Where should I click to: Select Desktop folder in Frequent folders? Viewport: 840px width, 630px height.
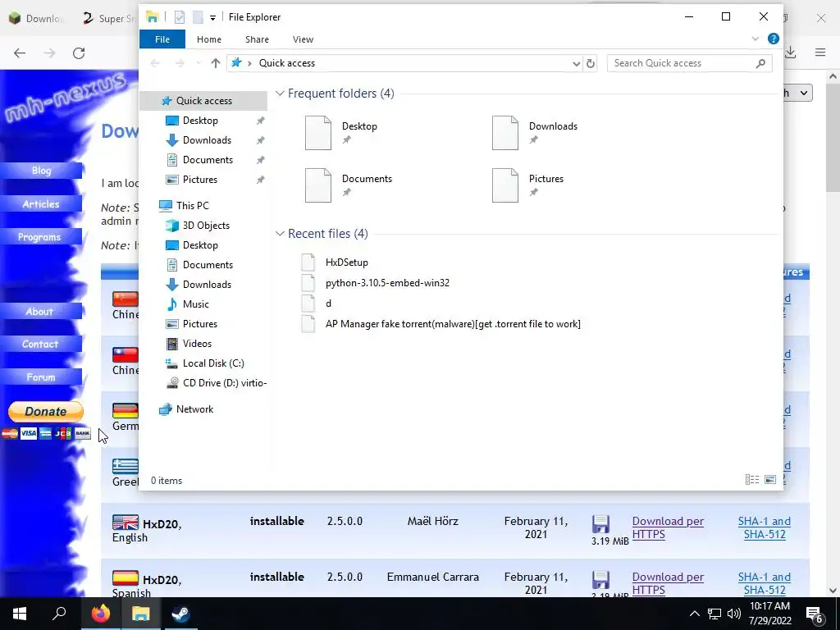click(x=342, y=133)
